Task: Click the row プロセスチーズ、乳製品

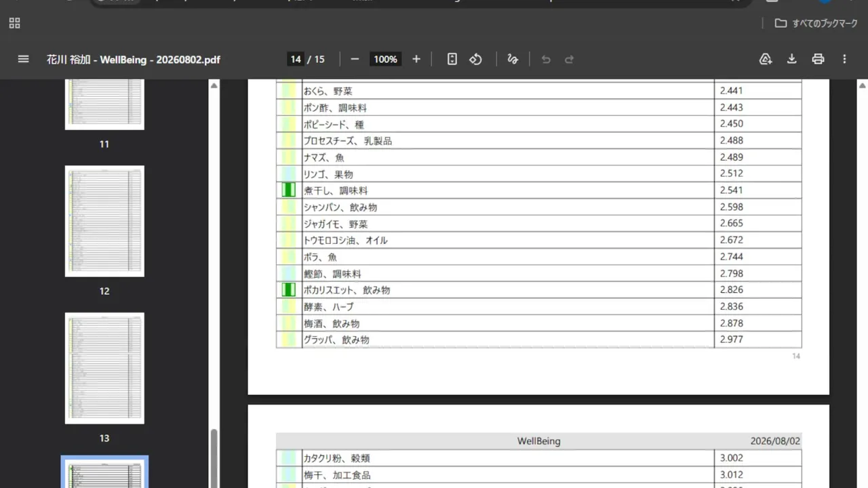Action: click(538, 140)
